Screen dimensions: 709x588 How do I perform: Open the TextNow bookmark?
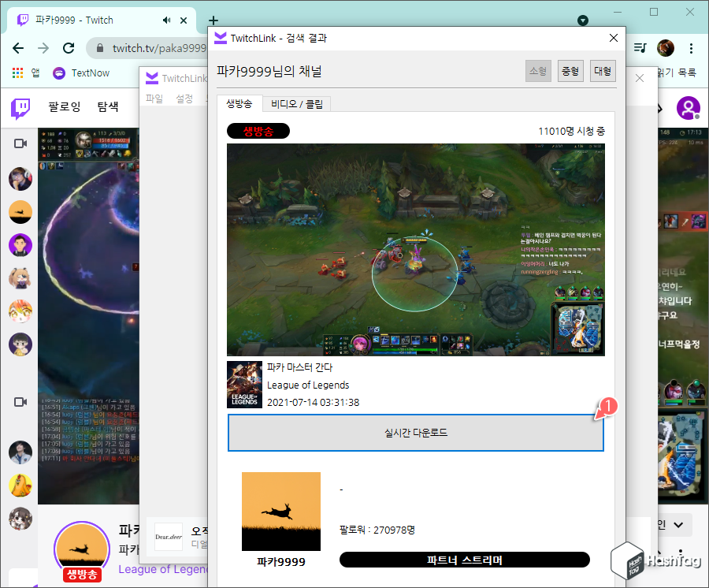[x=81, y=73]
